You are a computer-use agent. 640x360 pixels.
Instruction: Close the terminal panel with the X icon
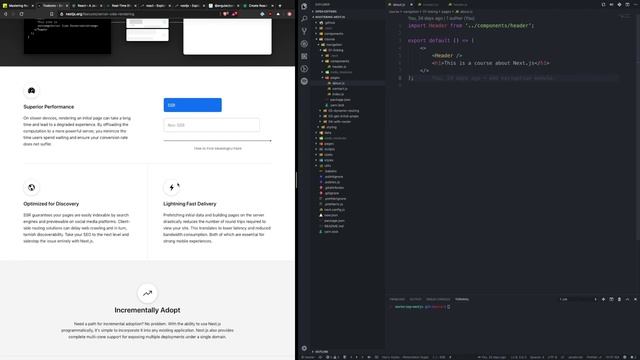click(635, 299)
